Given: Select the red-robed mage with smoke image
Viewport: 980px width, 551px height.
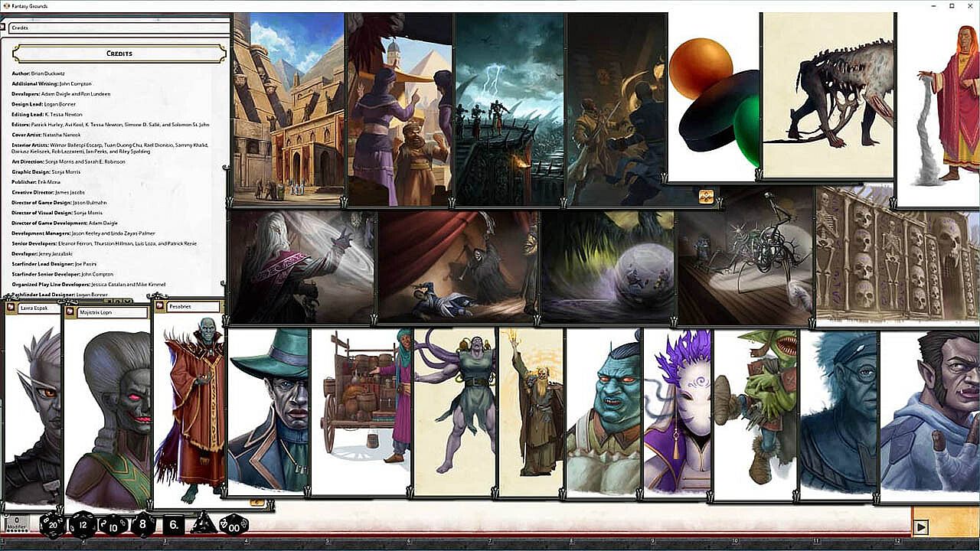Looking at the screenshot, I should pos(938,109).
